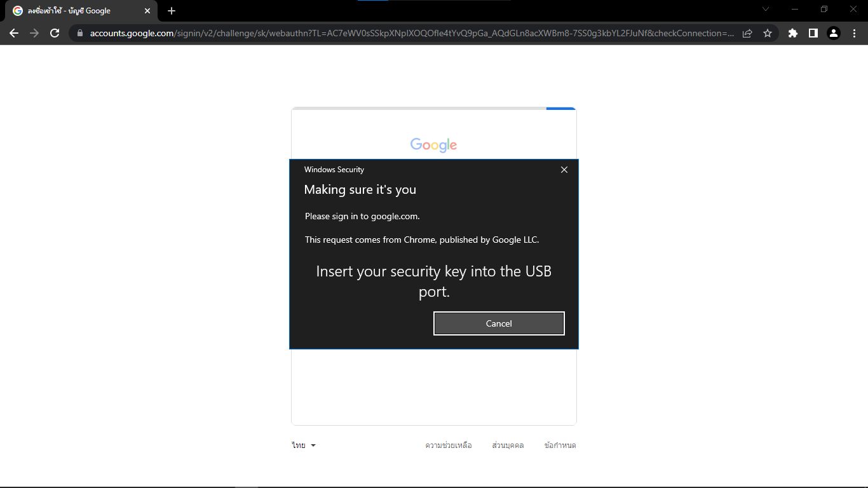The image size is (868, 488).
Task: Open the Extensions puzzle icon
Action: pyautogui.click(x=792, y=33)
